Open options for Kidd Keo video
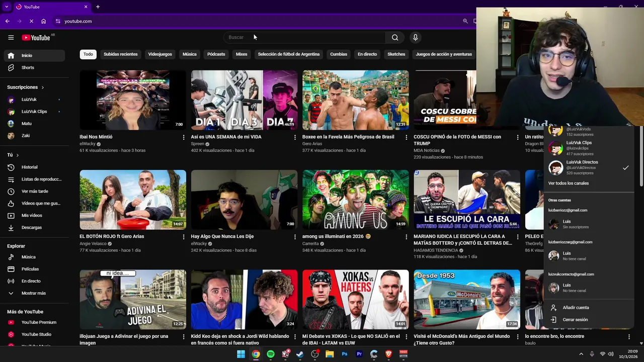The image size is (644, 362). [295, 337]
